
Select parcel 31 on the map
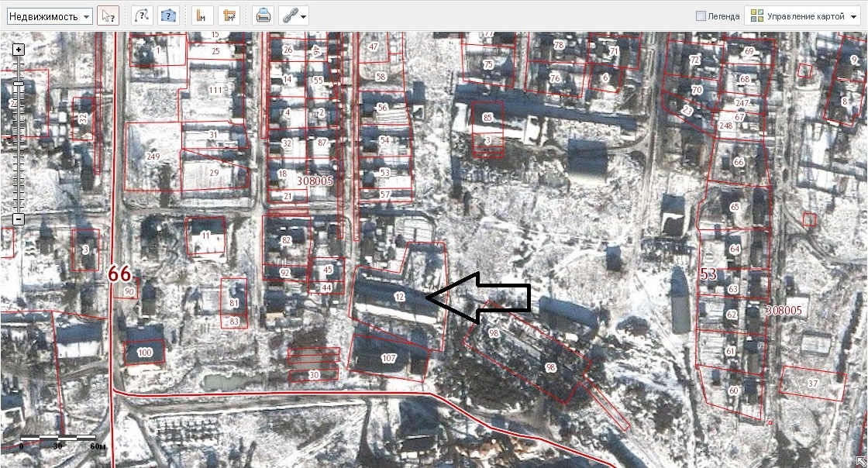tap(214, 135)
